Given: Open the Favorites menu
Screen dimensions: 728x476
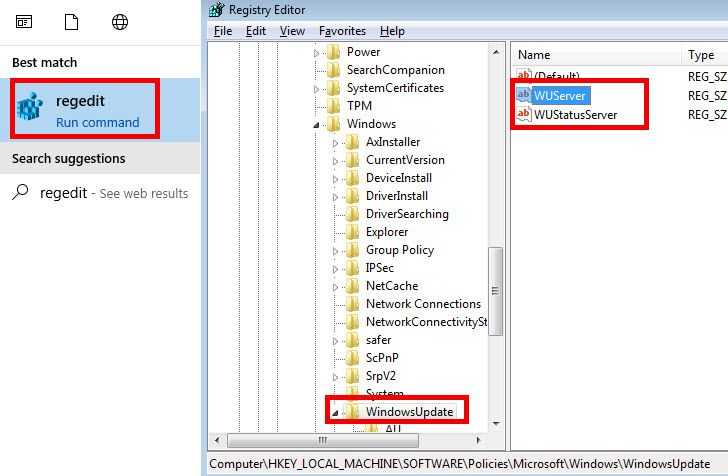Looking at the screenshot, I should point(342,31).
